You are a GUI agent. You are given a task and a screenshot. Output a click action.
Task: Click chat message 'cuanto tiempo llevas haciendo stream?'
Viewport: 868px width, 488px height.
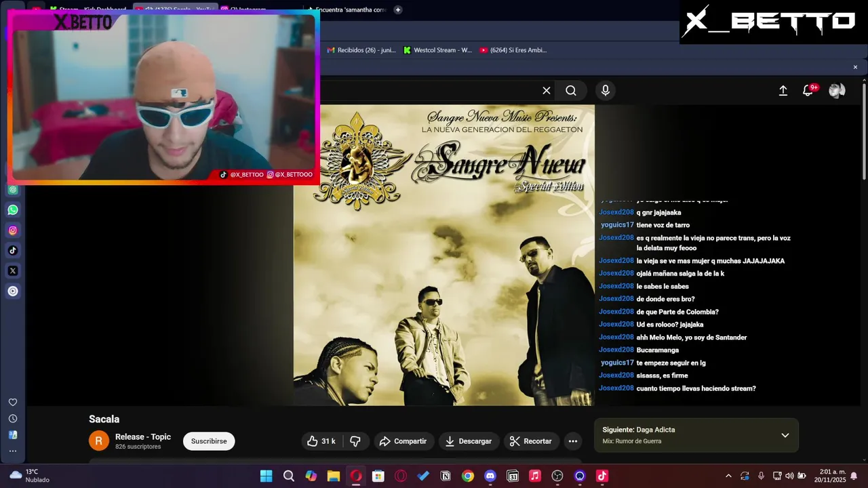pos(696,389)
